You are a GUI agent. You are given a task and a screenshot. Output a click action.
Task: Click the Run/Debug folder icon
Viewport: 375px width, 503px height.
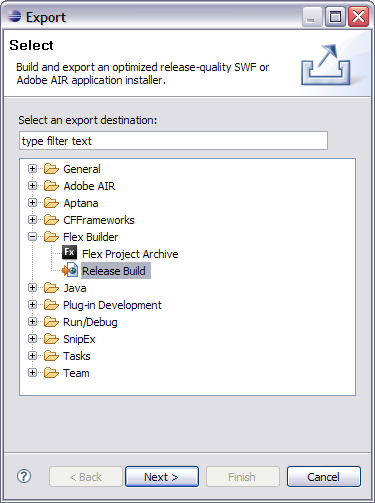[x=51, y=322]
